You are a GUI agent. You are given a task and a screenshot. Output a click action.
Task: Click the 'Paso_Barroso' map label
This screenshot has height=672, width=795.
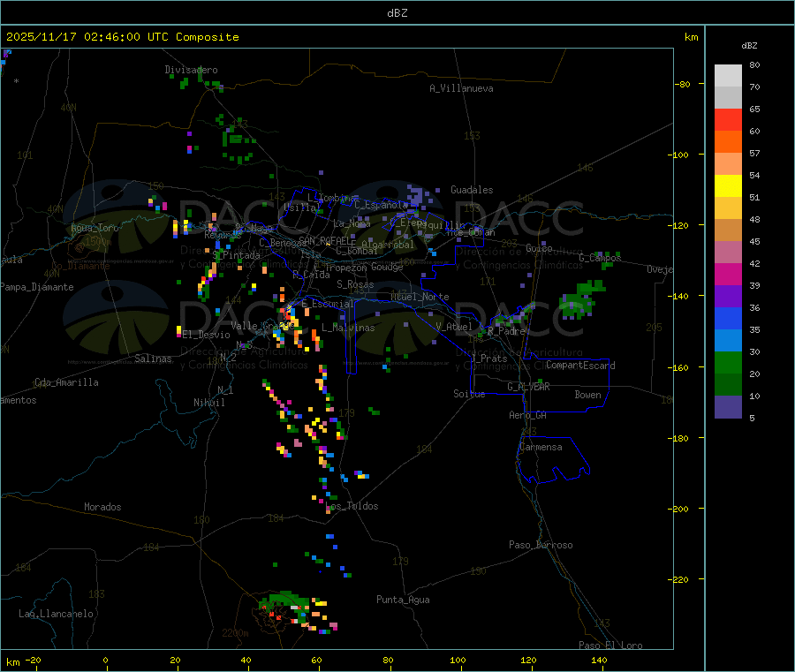(541, 545)
